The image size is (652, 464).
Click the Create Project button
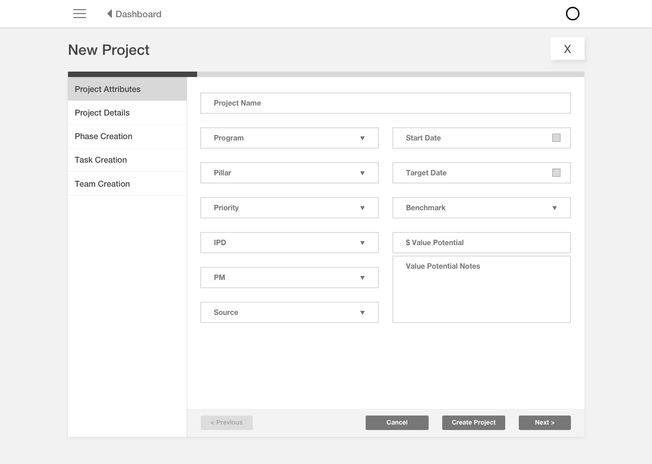click(474, 423)
